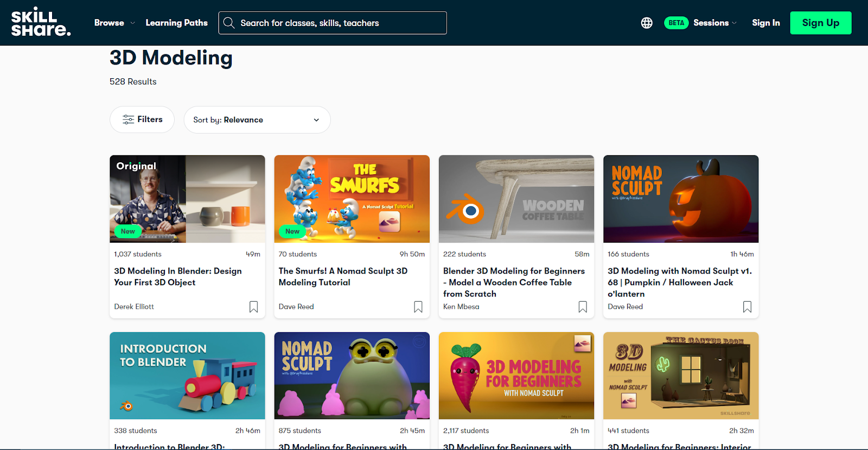868x450 pixels.
Task: Click the green Sign Up button
Action: (820, 23)
